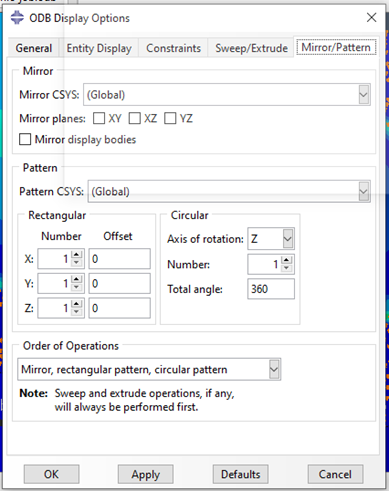Decrease the circular pattern Number value

tap(287, 268)
